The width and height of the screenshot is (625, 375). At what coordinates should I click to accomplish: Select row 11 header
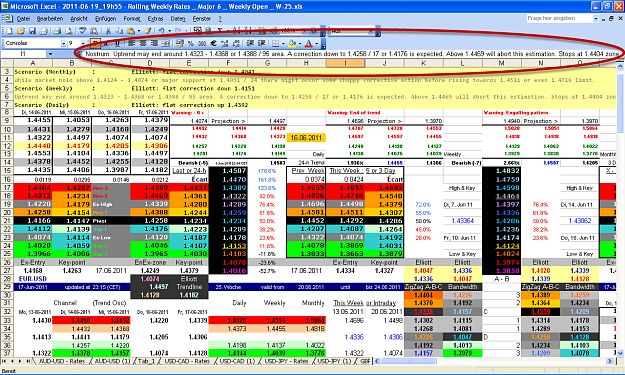point(7,137)
